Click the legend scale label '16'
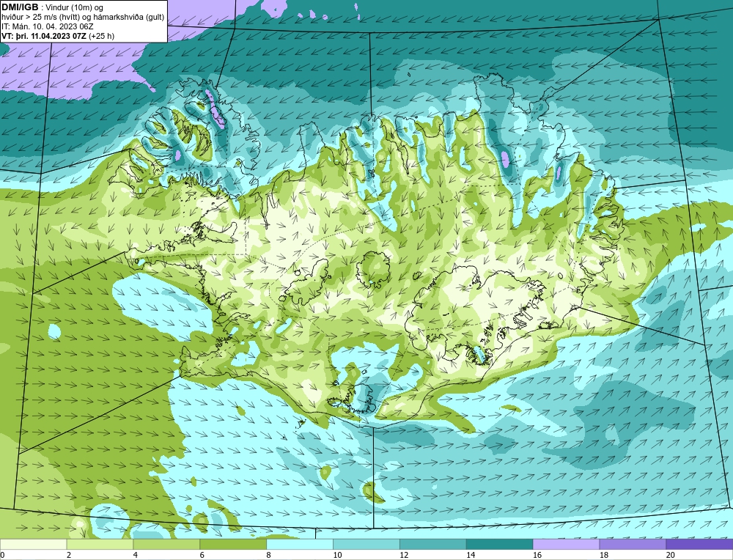Image resolution: width=733 pixels, height=560 pixels. (x=537, y=555)
